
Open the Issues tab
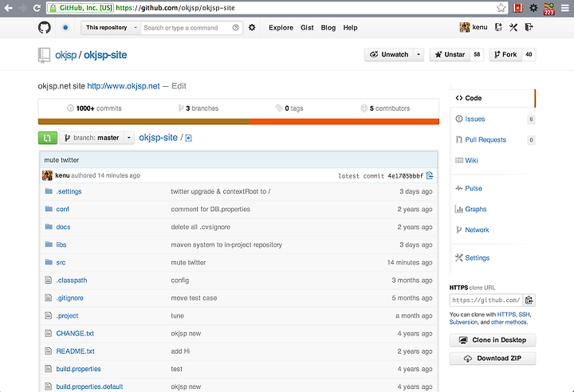coord(475,119)
